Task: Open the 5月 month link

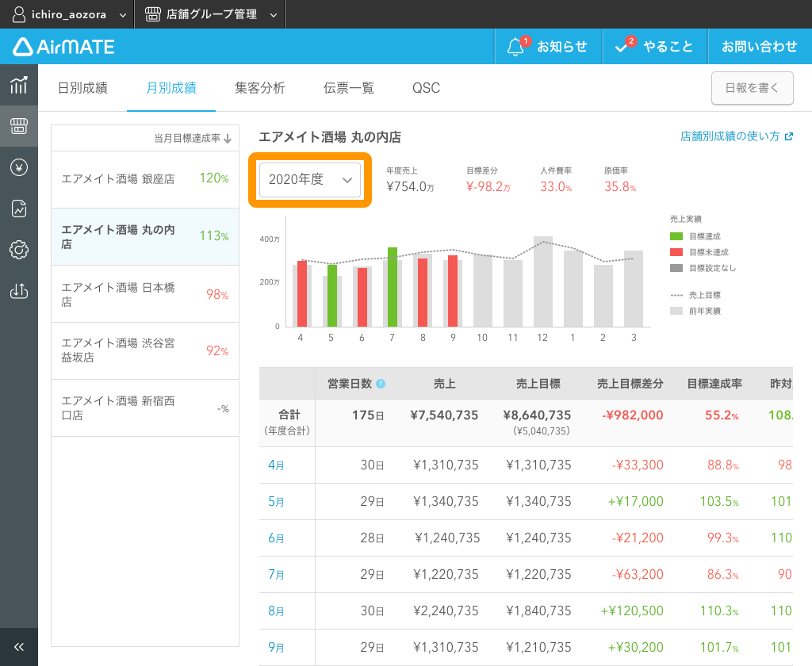Action: tap(276, 501)
